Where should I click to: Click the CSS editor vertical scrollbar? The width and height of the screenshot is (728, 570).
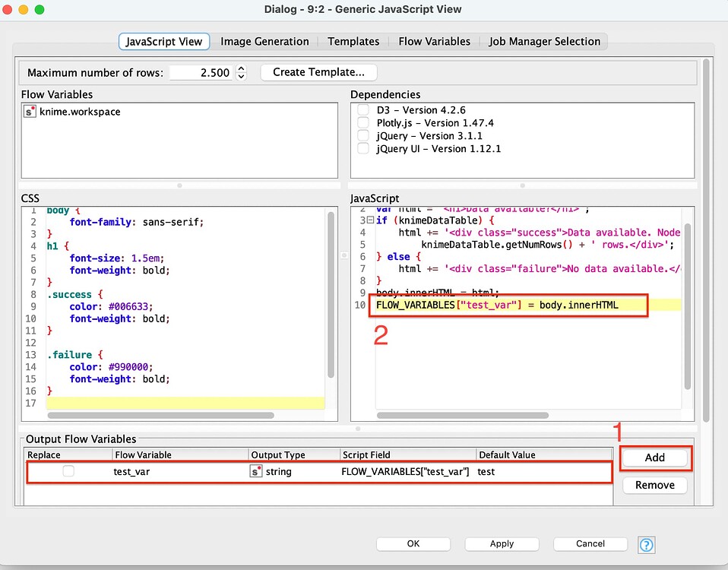[x=331, y=295]
